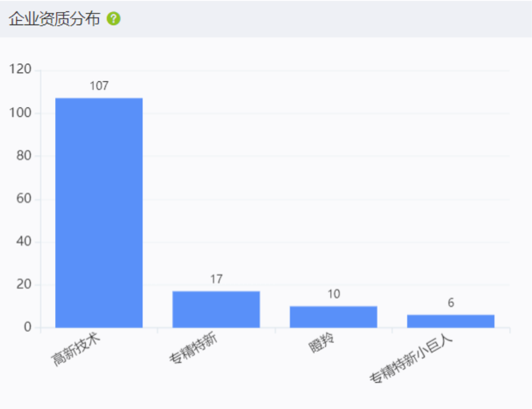The image size is (532, 409).
Task: Select the 专精特新小巨人 bar
Action: (451, 321)
